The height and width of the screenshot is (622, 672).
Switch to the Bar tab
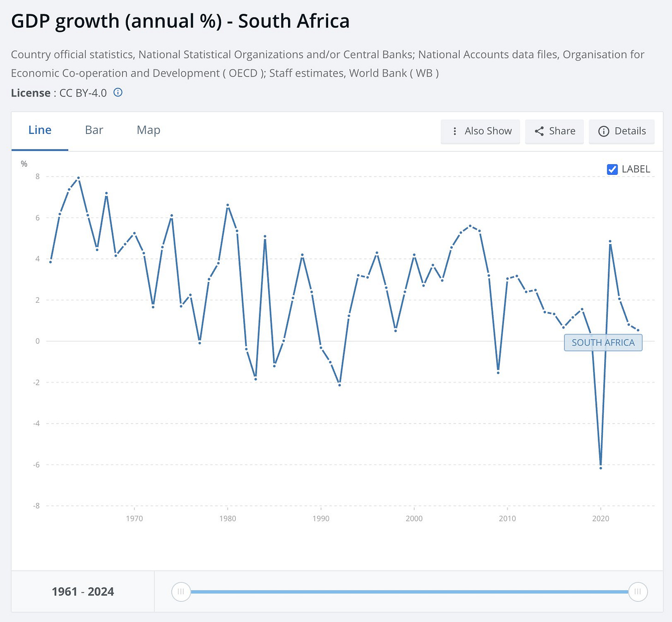point(94,130)
